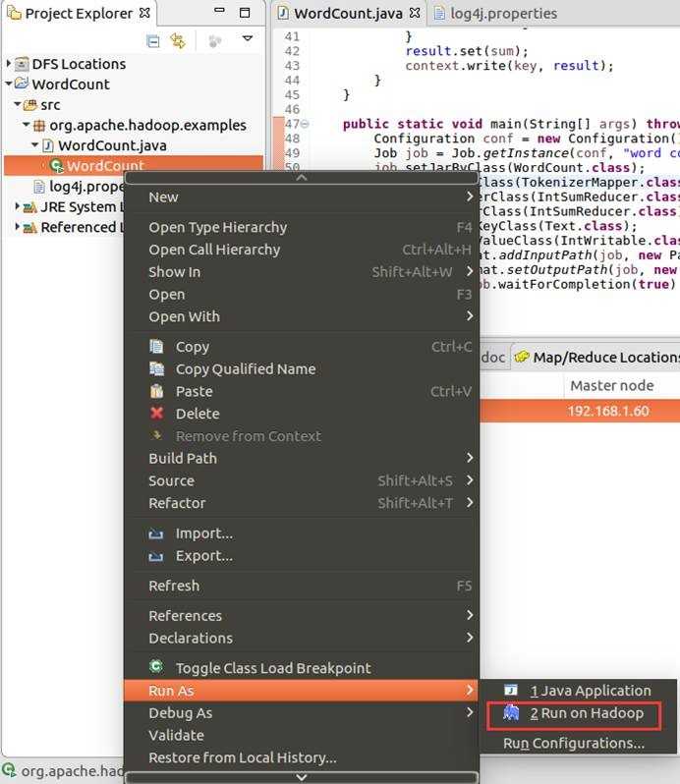Choose Open Type Hierarchy

coord(302,227)
